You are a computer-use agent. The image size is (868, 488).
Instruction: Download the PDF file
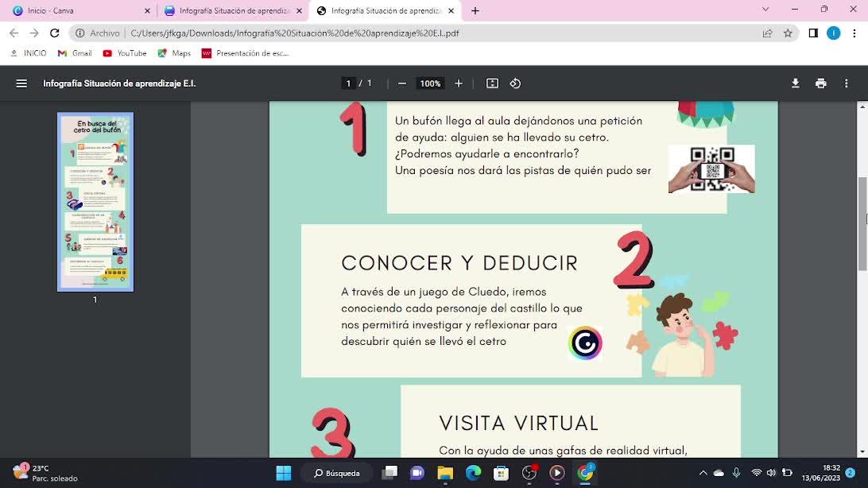click(x=796, y=83)
